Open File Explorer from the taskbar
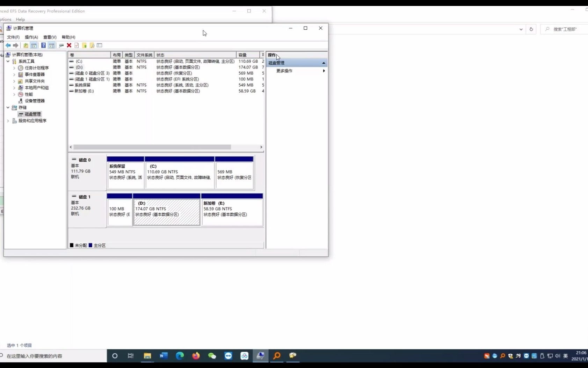This screenshot has height=368, width=588. (147, 356)
